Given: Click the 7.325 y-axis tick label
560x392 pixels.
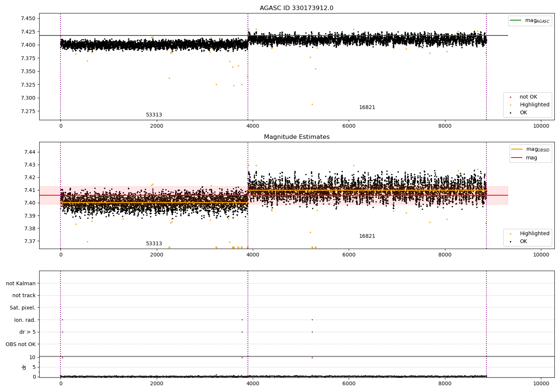Looking at the screenshot, I should (28, 85).
